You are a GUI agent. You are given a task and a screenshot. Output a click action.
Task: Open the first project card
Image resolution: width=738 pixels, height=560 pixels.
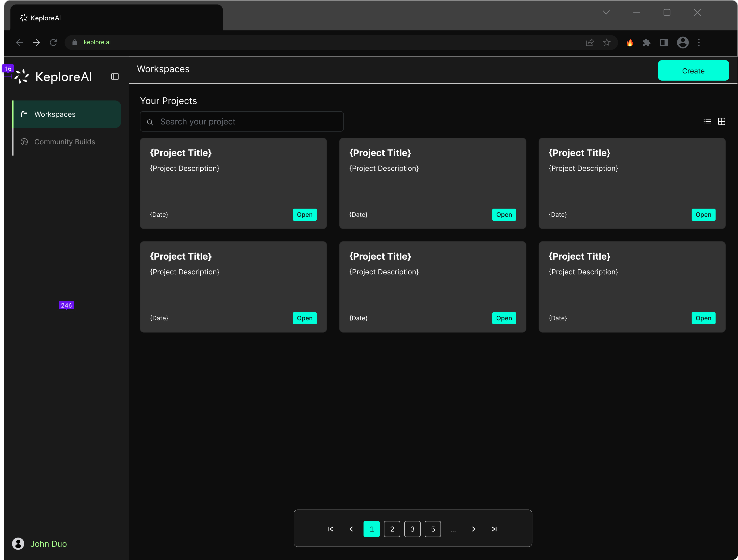(x=304, y=214)
